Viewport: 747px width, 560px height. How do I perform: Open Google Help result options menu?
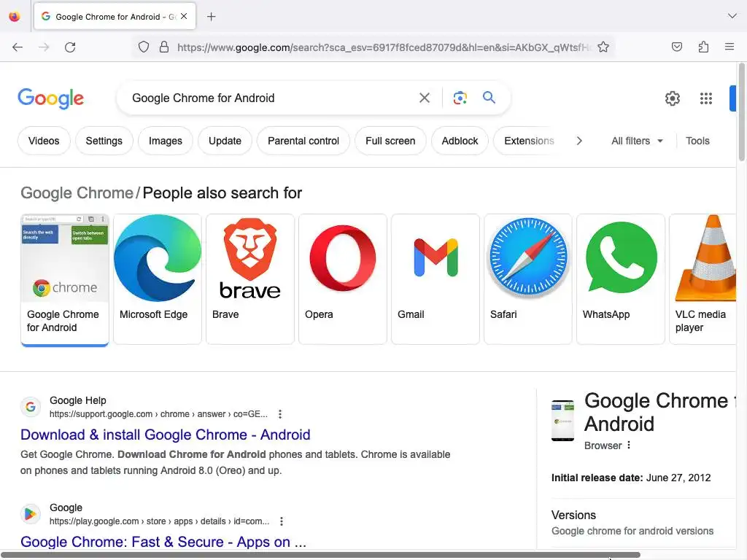coord(280,414)
